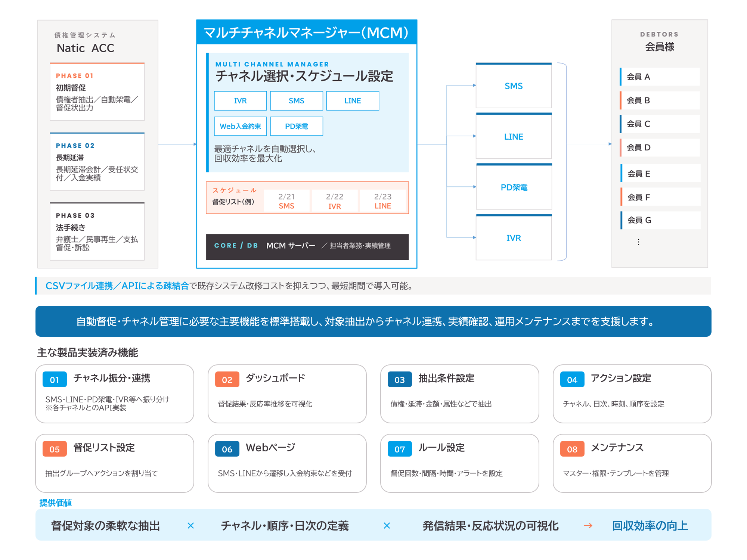Click the 2/21 SMS schedule cell

point(286,201)
